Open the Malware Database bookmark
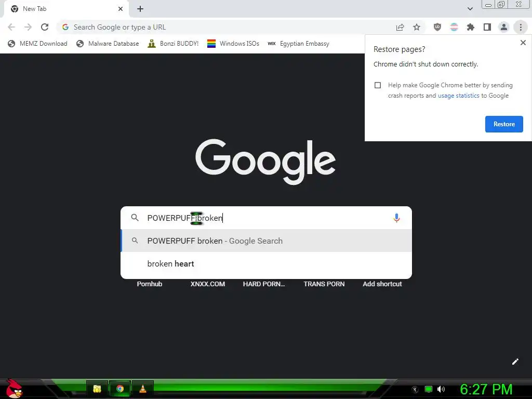 coord(108,44)
